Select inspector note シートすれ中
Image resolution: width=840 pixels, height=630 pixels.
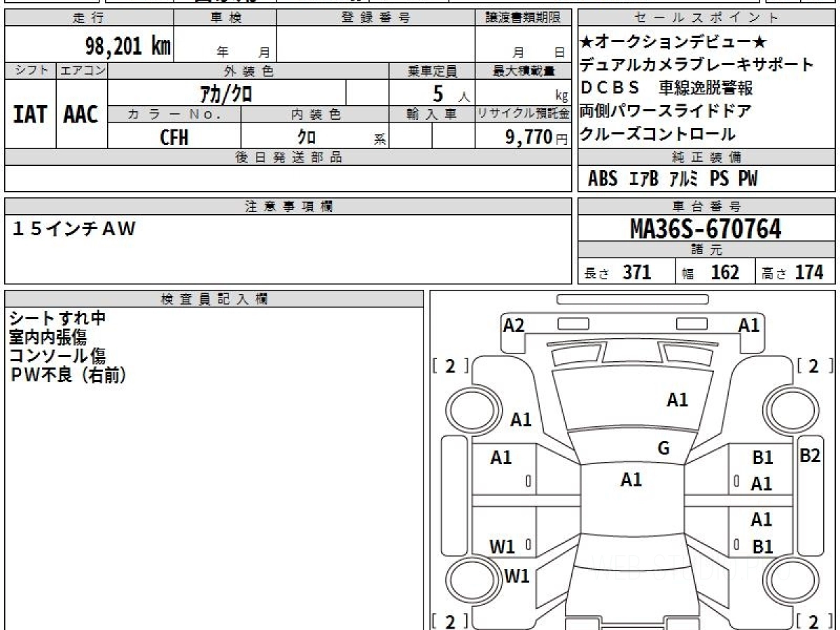point(57,318)
